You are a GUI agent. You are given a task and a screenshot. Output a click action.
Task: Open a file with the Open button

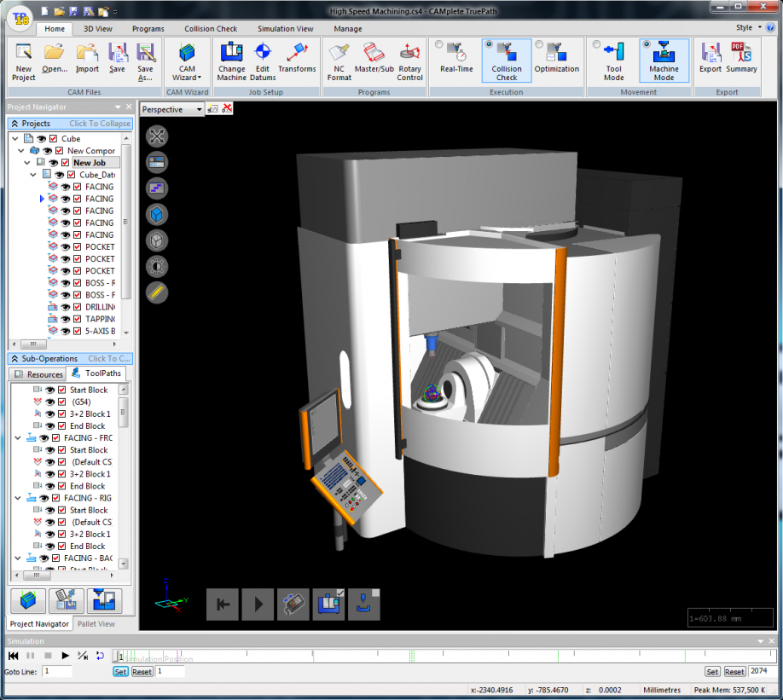(55, 59)
